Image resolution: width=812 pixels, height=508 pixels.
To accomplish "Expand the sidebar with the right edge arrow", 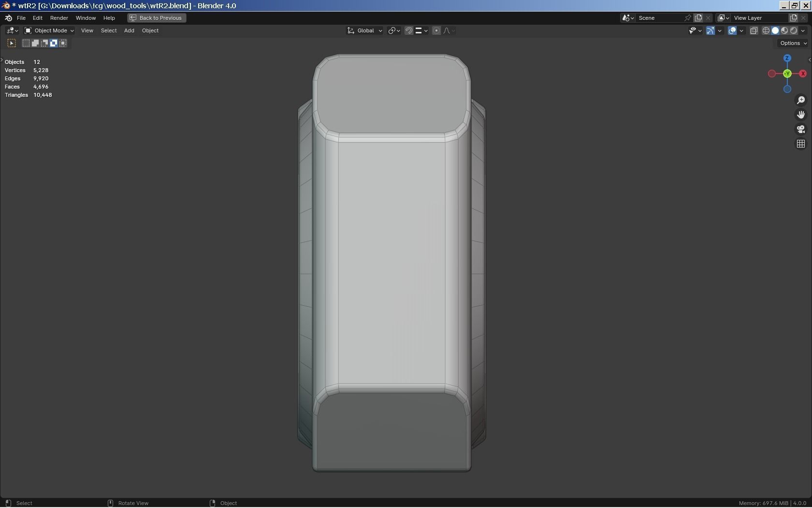I will [x=810, y=60].
